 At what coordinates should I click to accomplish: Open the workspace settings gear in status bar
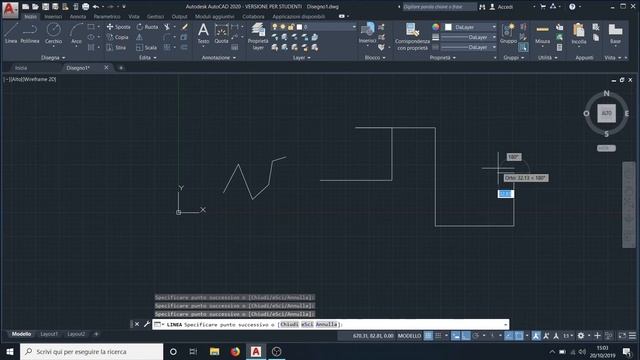[581, 336]
